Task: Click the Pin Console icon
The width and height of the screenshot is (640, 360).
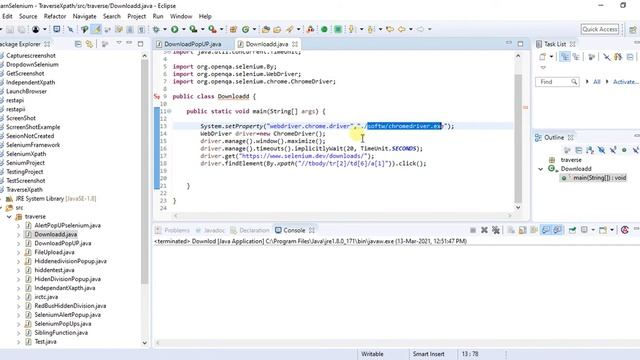Action: 572,231
